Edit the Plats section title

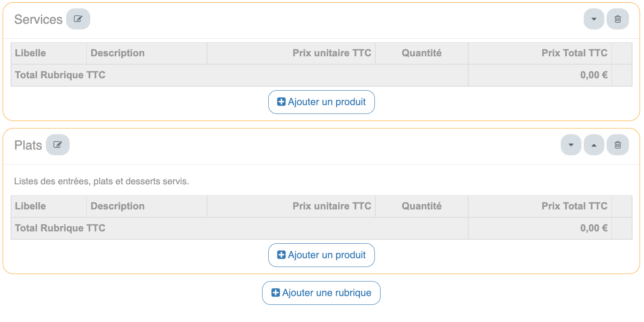point(58,145)
